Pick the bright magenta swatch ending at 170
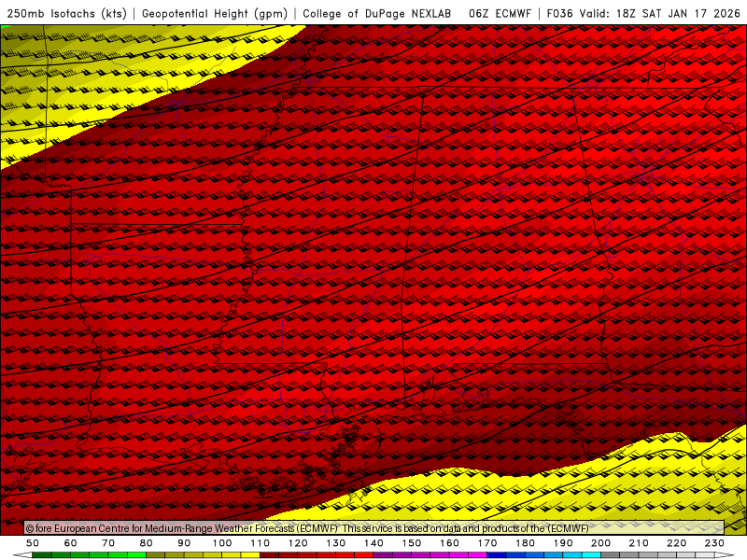 click(478, 555)
